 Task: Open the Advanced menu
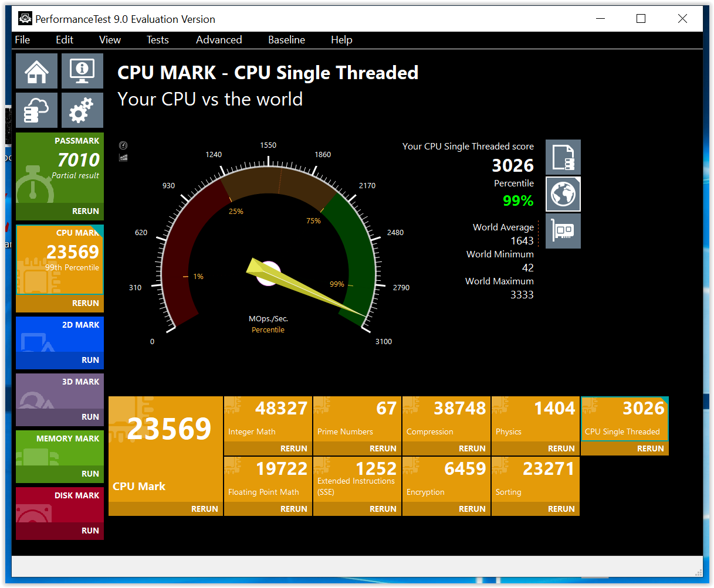click(x=219, y=40)
